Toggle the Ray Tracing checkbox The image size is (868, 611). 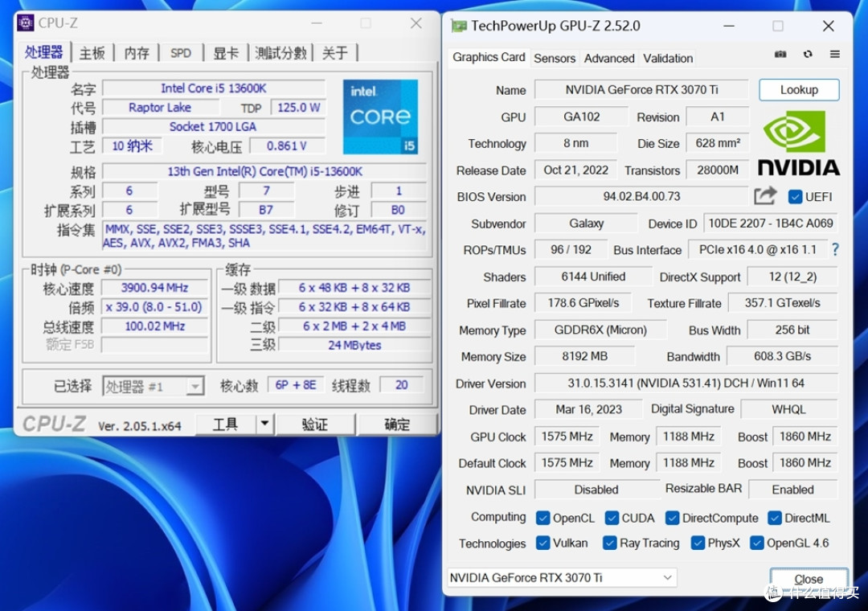pos(609,543)
